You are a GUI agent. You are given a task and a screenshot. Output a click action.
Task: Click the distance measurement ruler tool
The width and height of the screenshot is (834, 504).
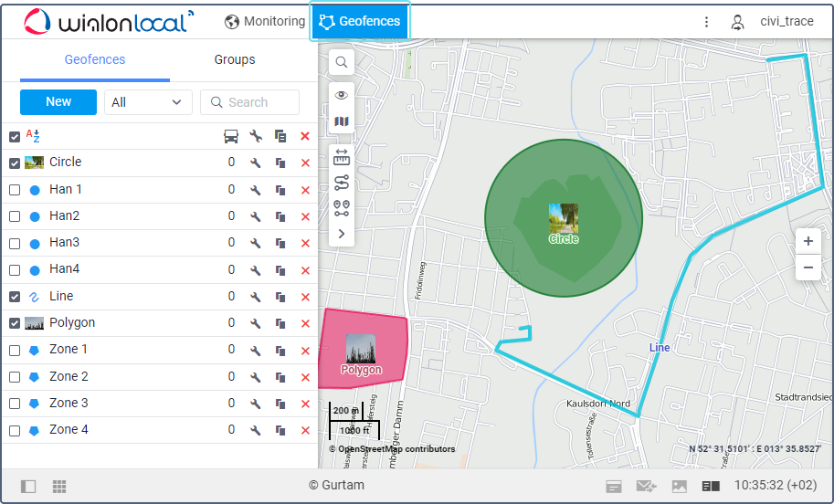pyautogui.click(x=342, y=157)
